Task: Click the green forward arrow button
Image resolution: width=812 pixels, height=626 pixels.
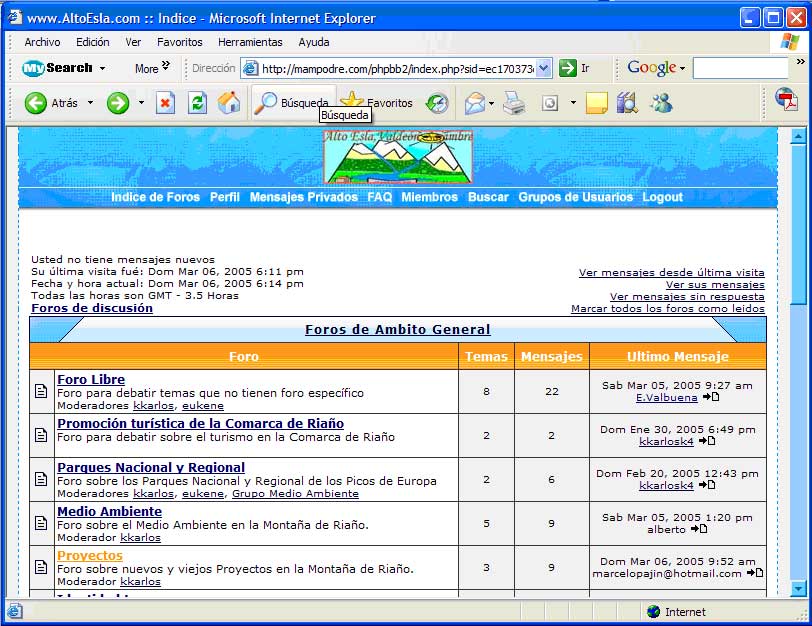Action: 118,103
